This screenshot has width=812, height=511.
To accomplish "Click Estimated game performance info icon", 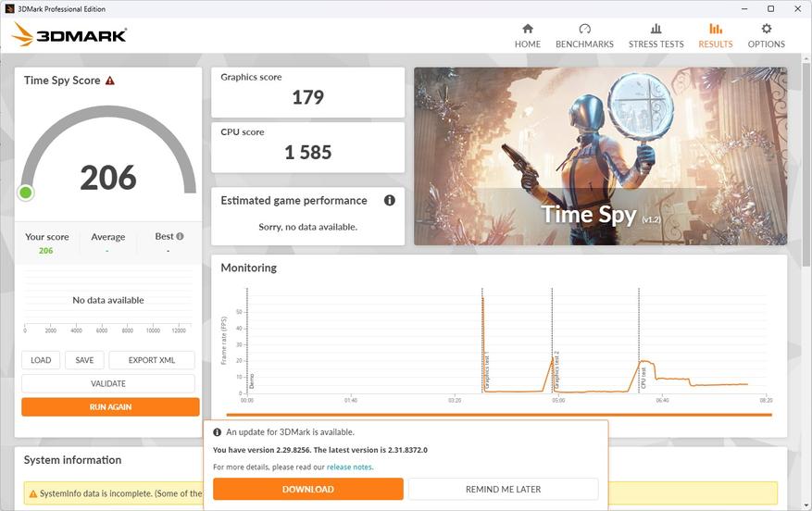I will [x=390, y=200].
